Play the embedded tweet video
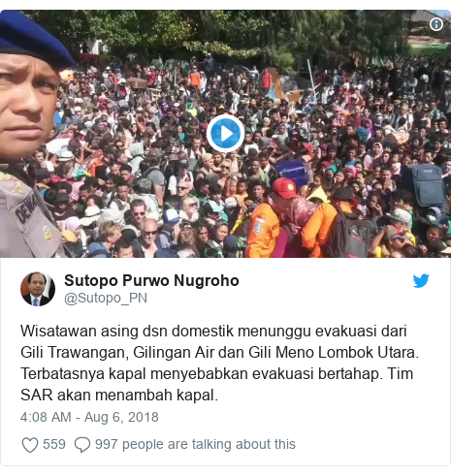The width and height of the screenshot is (451, 476). pyautogui.click(x=225, y=134)
